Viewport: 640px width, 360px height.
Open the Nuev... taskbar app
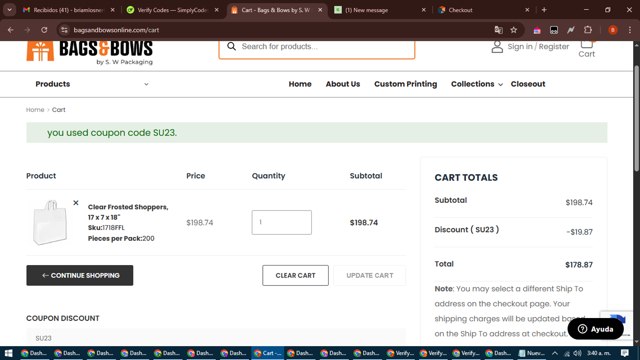pos(532,353)
